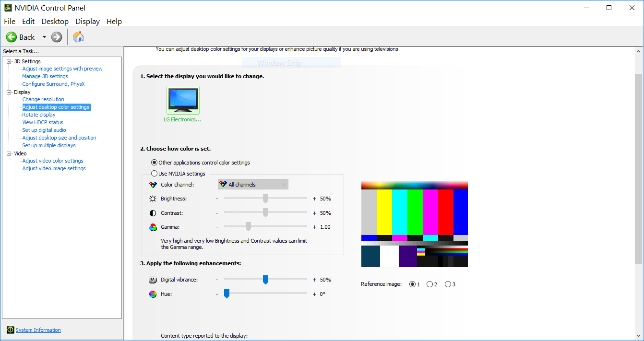Select Other applications control color settings
The image size is (644, 341).
[x=155, y=163]
